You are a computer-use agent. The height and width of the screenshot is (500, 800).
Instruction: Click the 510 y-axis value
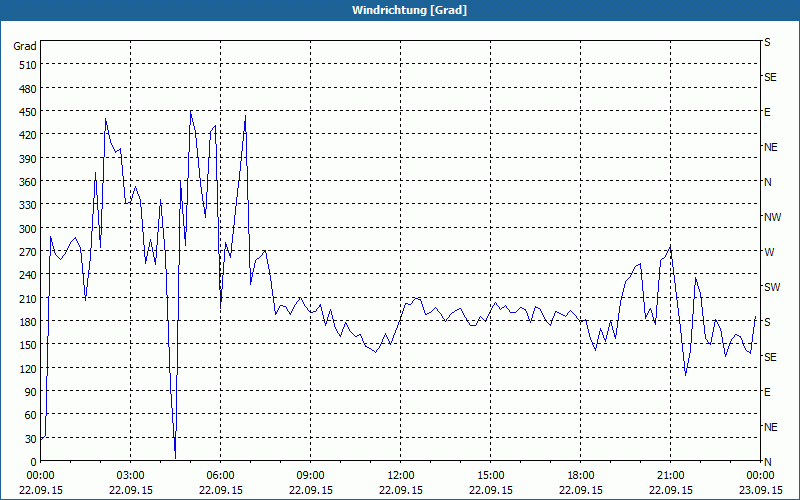(x=29, y=65)
